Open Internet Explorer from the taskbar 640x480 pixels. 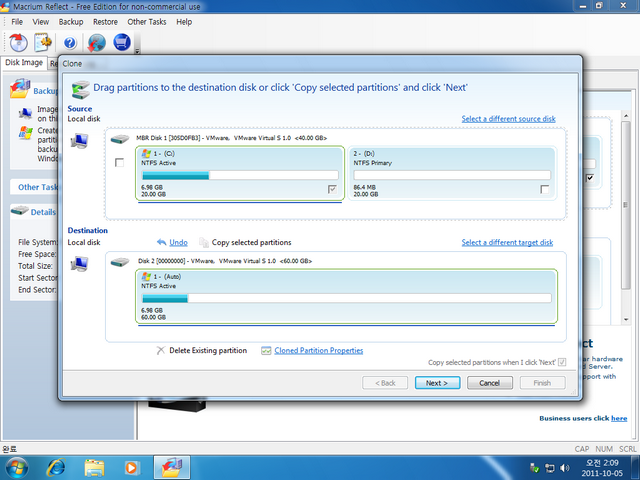[56, 468]
